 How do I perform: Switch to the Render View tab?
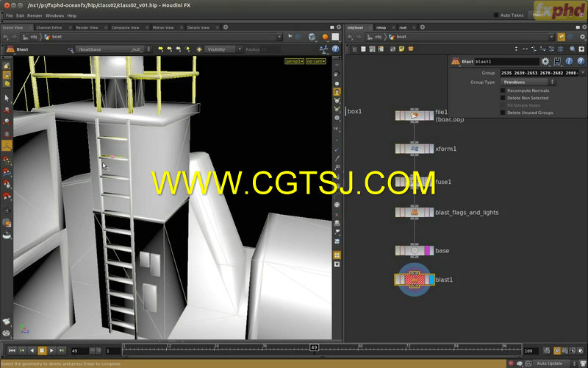click(x=87, y=27)
